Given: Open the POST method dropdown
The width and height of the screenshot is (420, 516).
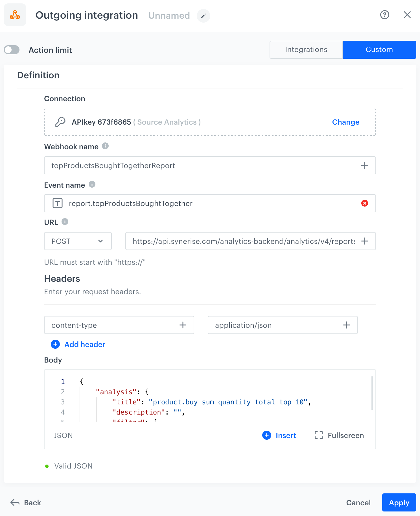Looking at the screenshot, I should (x=78, y=241).
